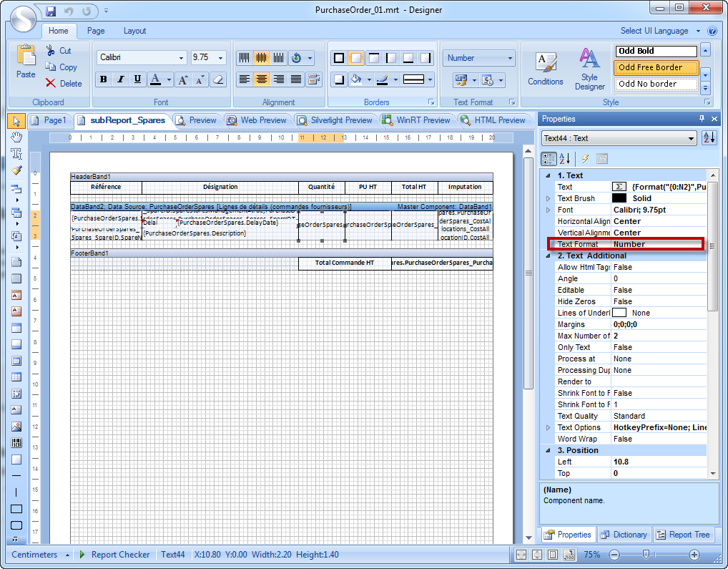Toggle the no-border button
The image size is (728, 569).
coord(356,58)
